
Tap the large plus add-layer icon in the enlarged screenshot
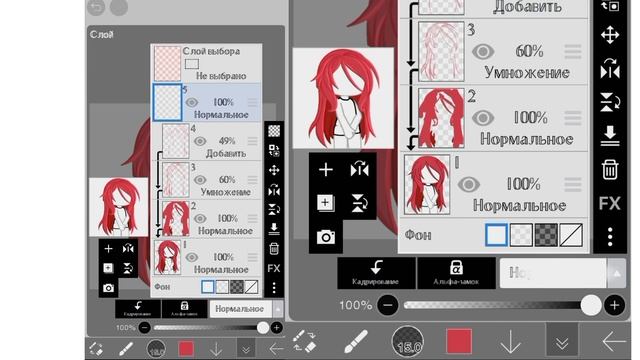(x=326, y=169)
